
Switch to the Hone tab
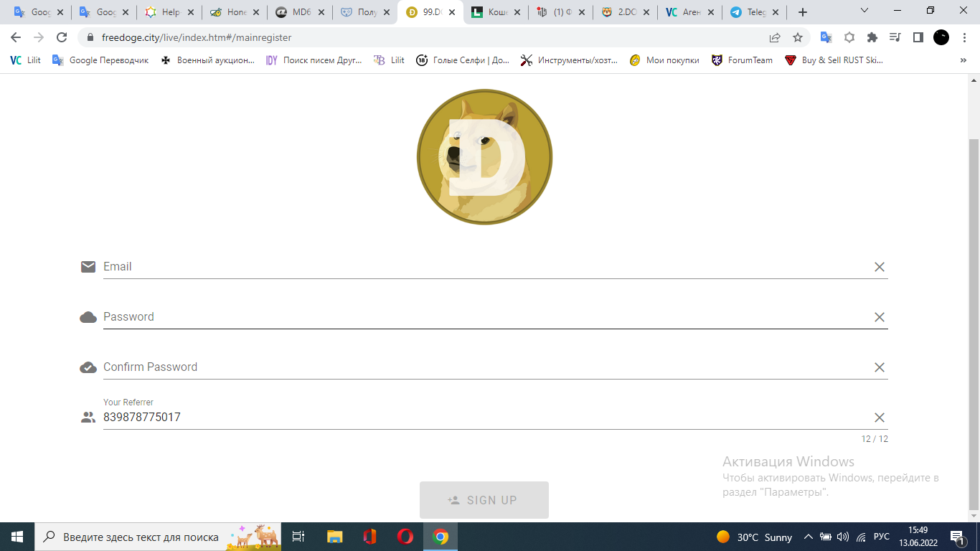point(235,12)
